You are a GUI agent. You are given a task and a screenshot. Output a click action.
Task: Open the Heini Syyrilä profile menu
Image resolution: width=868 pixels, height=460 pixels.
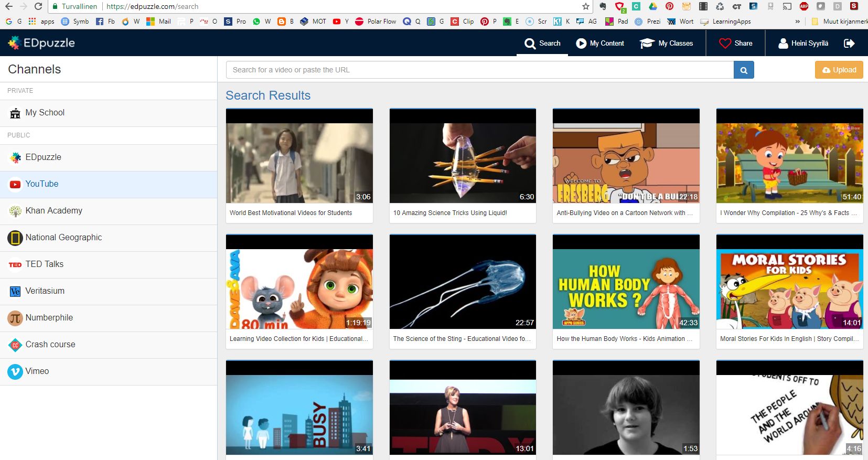pyautogui.click(x=803, y=43)
